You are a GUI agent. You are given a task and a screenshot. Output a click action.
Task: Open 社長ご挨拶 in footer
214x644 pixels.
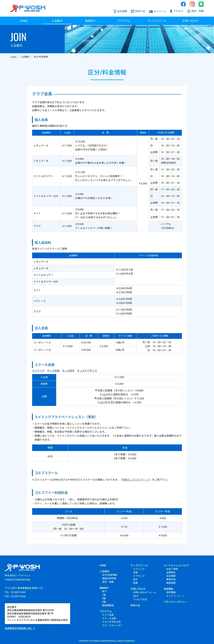pos(172,569)
